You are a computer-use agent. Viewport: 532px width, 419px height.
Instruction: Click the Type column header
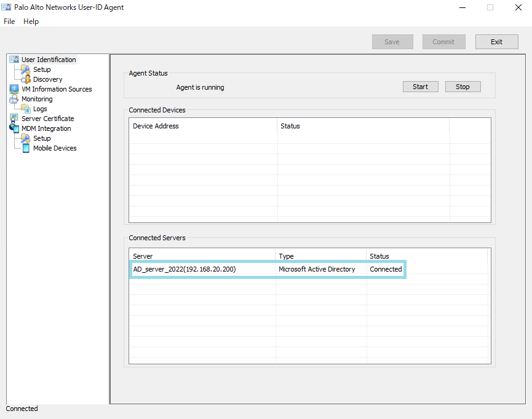click(x=321, y=256)
